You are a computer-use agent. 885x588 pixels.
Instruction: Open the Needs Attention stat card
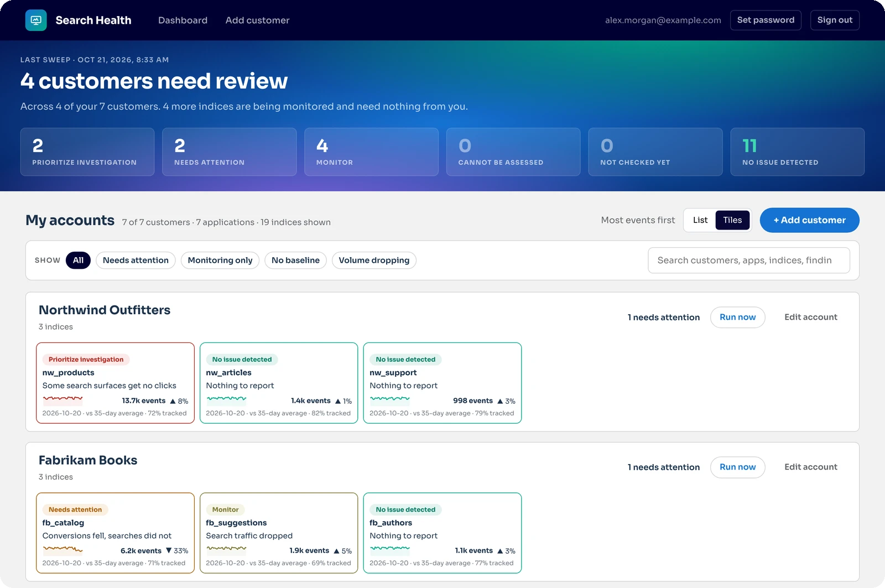click(x=229, y=152)
